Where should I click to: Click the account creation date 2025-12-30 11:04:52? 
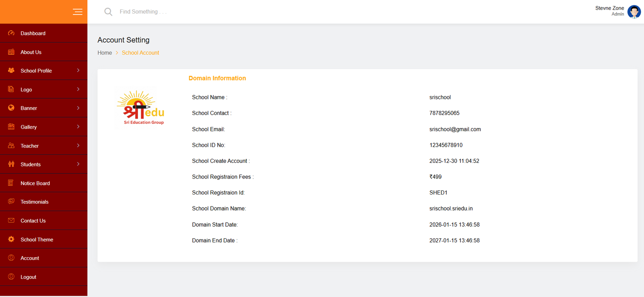click(x=454, y=161)
